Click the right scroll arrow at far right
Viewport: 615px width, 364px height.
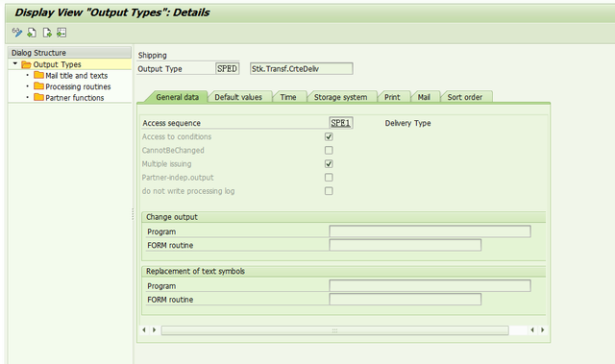(x=542, y=330)
